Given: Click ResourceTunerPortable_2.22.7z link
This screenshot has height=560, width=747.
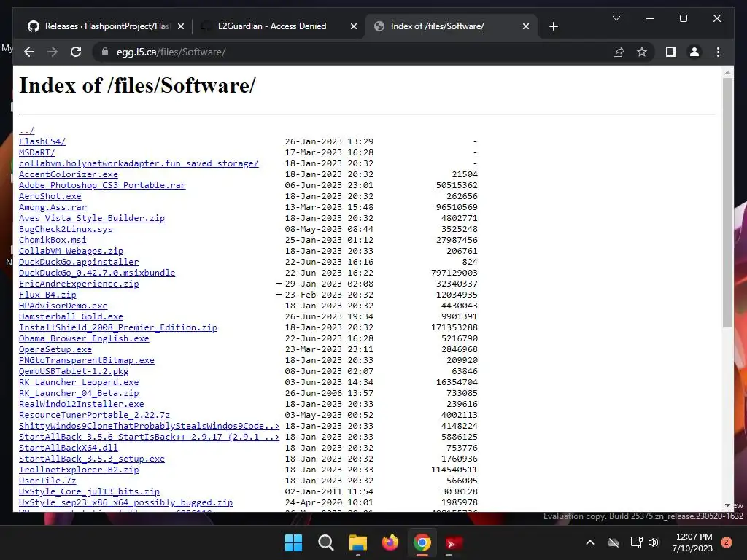Looking at the screenshot, I should [x=94, y=415].
